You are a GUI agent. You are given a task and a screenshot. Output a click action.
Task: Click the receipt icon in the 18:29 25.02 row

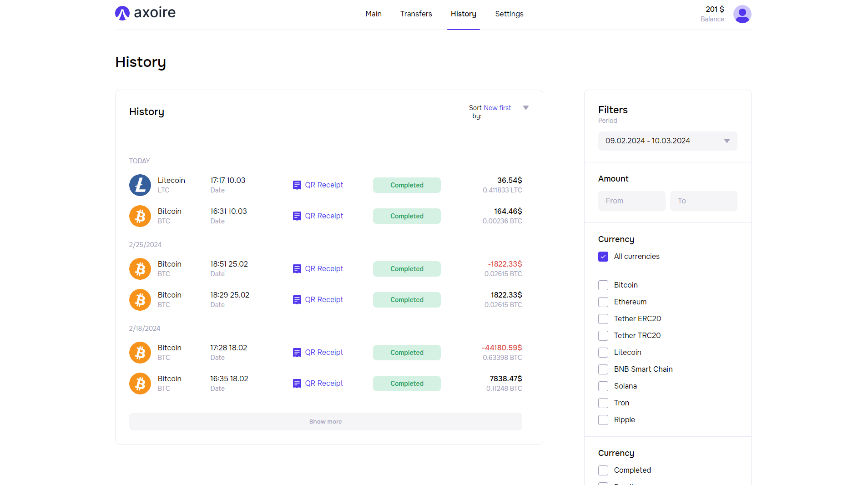[297, 300]
